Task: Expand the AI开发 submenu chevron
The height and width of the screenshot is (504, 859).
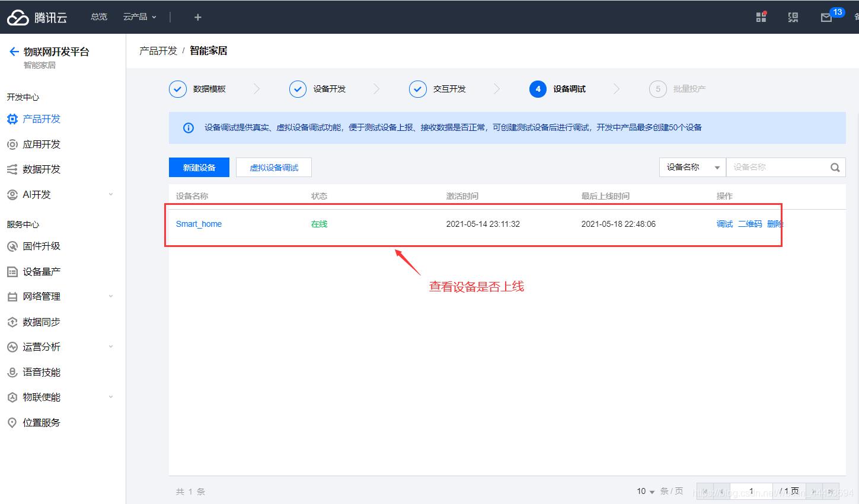Action: pos(111,195)
